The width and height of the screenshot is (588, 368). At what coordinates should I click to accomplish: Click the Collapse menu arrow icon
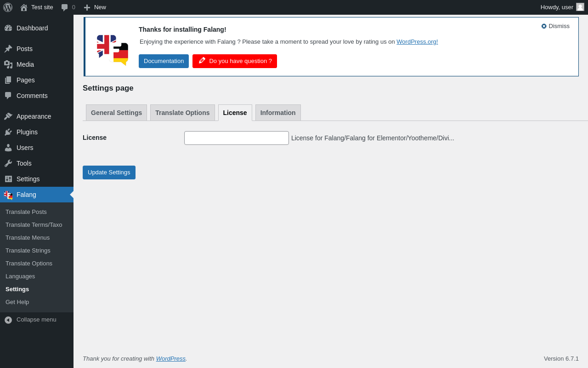tap(8, 320)
